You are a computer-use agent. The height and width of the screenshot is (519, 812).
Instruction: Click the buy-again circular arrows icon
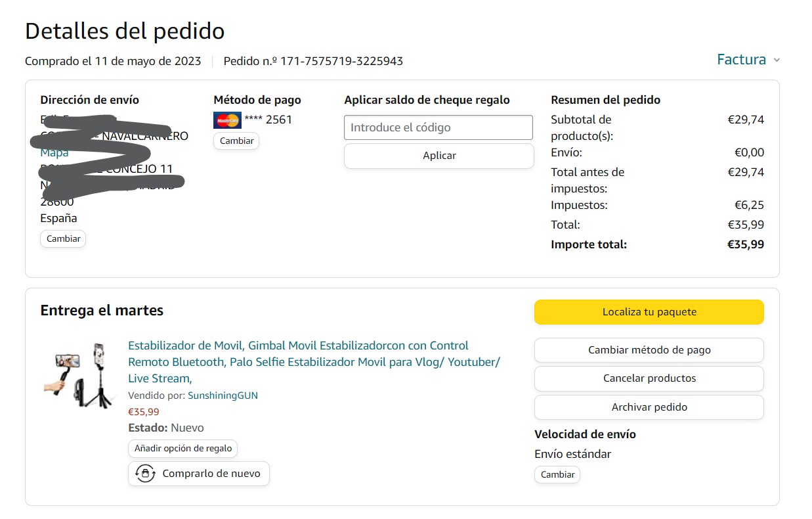[x=144, y=473]
